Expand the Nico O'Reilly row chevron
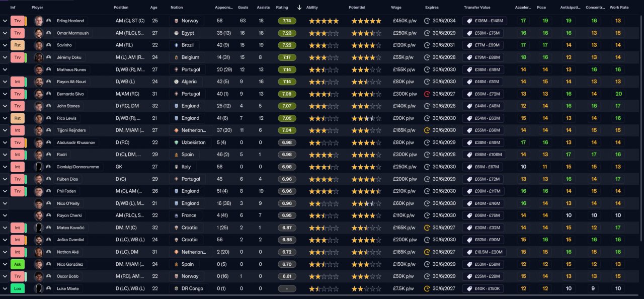The width and height of the screenshot is (644, 299). [x=5, y=203]
